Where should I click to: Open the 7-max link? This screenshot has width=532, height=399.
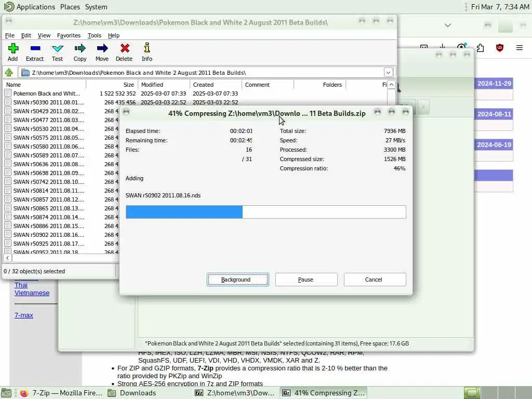tap(24, 315)
